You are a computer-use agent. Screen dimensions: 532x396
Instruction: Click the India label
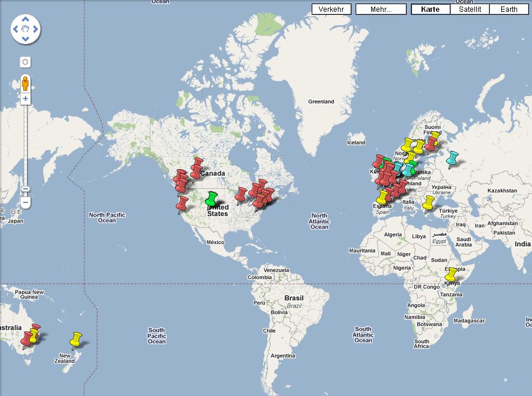click(522, 244)
